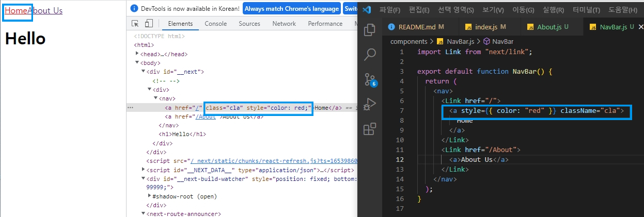Open 보기(V) menu

pyautogui.click(x=493, y=10)
